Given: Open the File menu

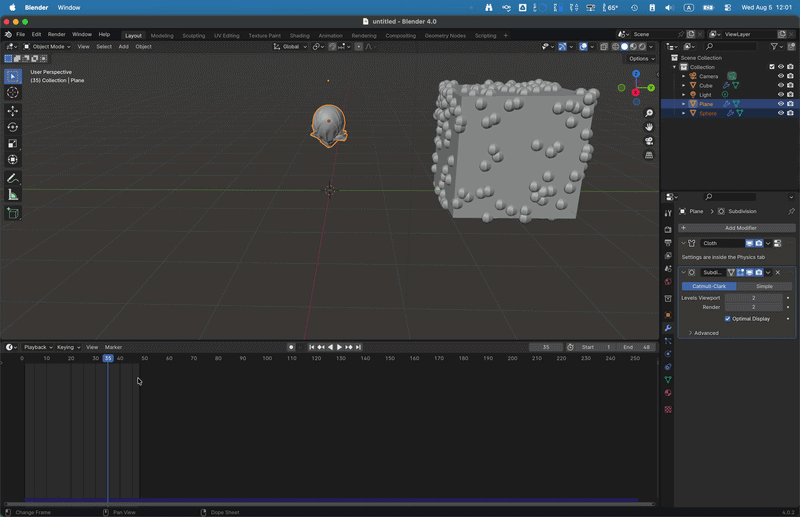Looking at the screenshot, I should click(x=20, y=34).
